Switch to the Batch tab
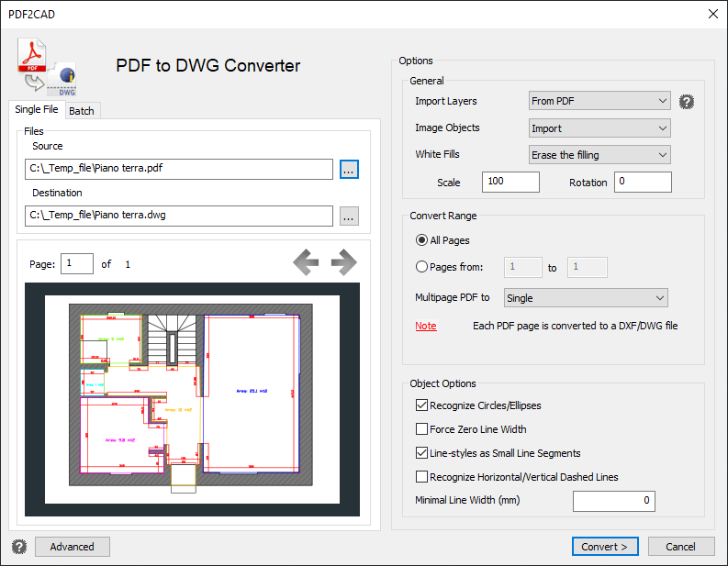728x566 pixels. click(x=82, y=111)
